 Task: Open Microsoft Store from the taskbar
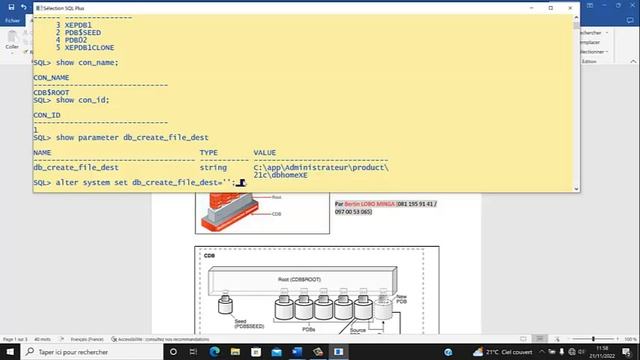(256, 352)
